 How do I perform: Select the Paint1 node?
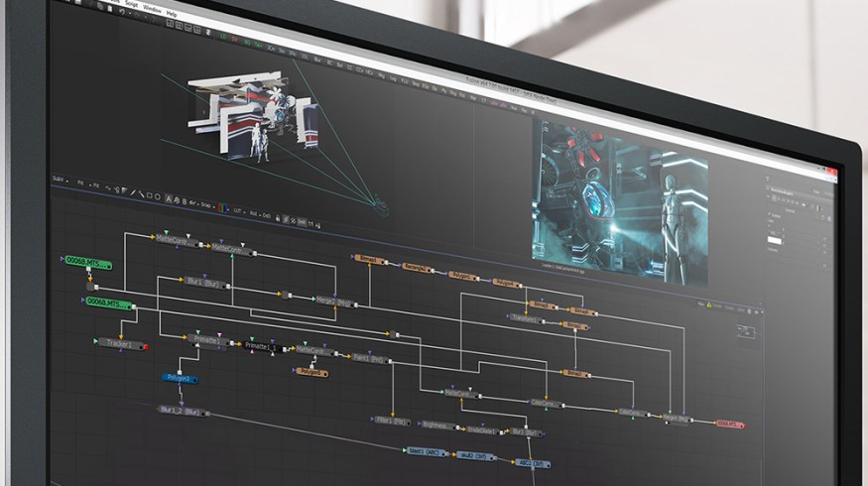pyautogui.click(x=370, y=359)
